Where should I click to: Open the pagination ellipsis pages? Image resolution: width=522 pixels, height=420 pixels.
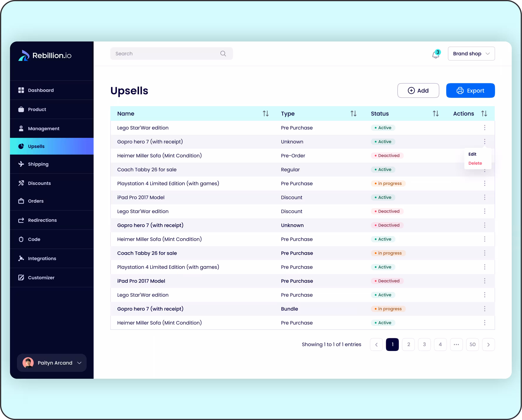tap(456, 344)
